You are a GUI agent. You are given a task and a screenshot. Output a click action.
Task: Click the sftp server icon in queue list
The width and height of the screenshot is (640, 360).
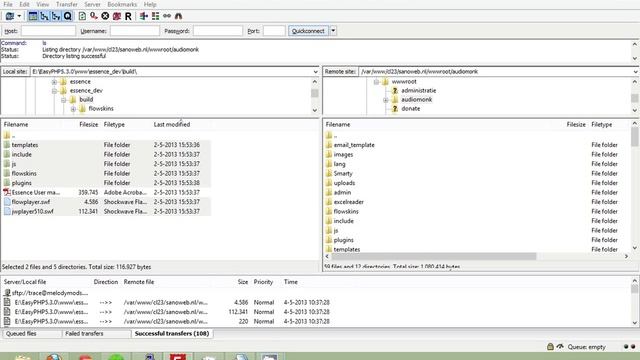point(7,293)
